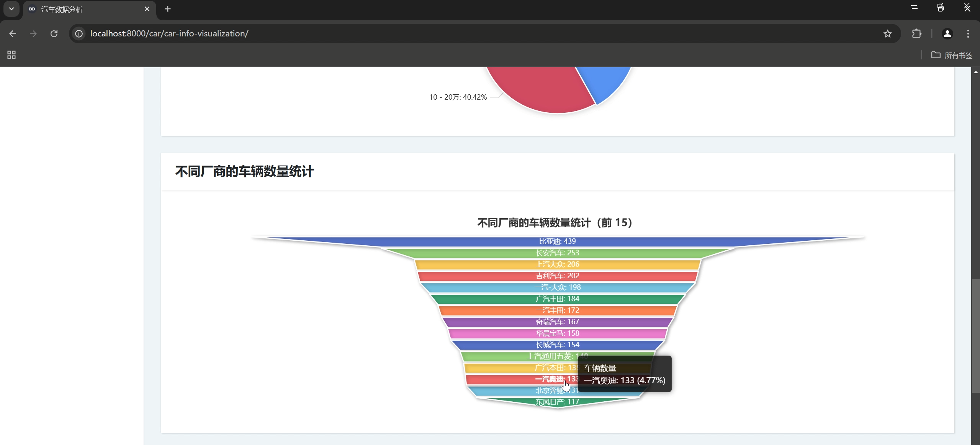
Task: Click the funnel chart title 不同厂商的车辆数量统计（前 15）
Action: click(555, 223)
